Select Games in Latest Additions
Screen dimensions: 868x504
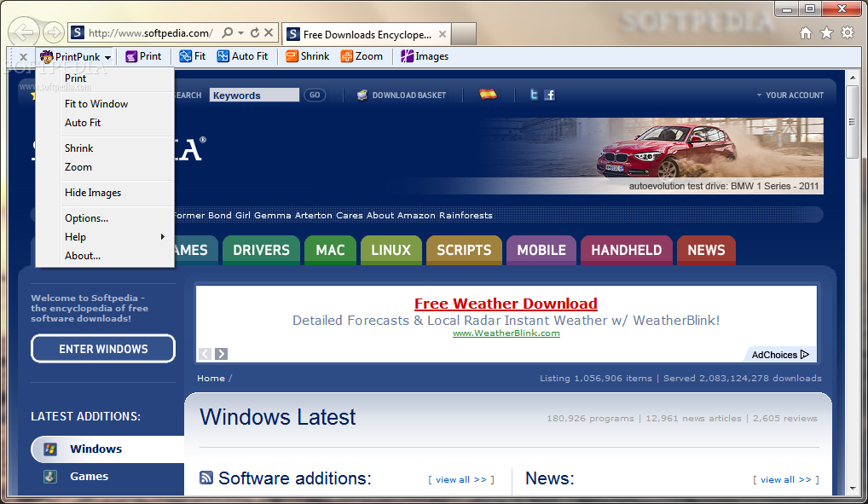[x=89, y=477]
